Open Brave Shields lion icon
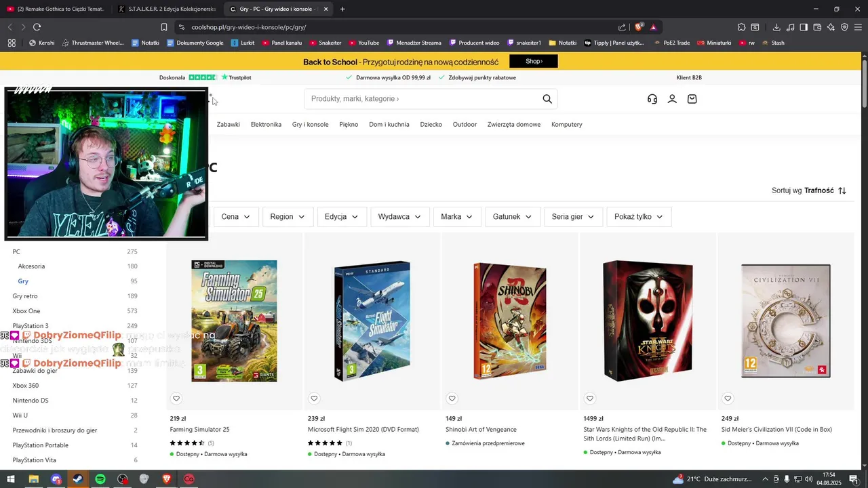Image resolution: width=868 pixels, height=488 pixels. pyautogui.click(x=639, y=27)
